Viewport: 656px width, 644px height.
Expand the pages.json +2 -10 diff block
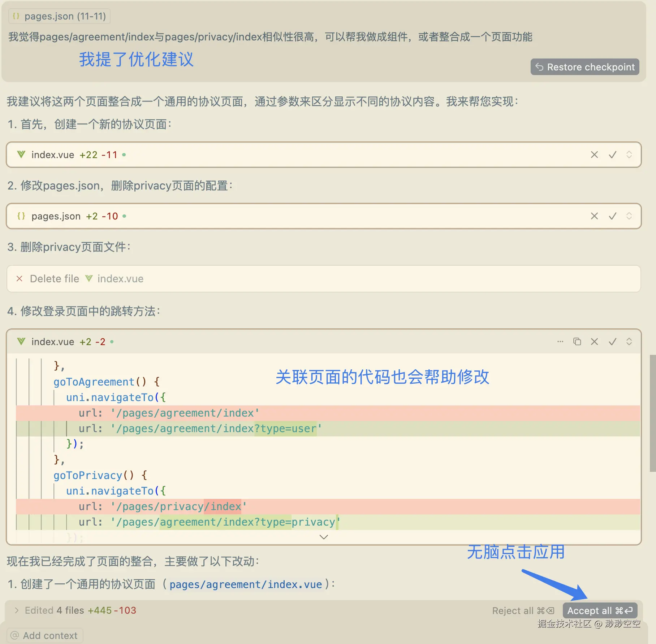click(629, 216)
